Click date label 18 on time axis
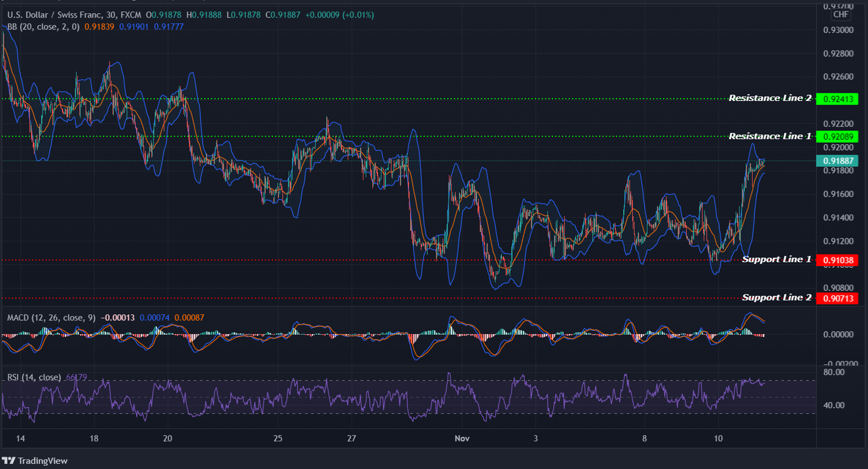868x469 pixels. click(94, 438)
